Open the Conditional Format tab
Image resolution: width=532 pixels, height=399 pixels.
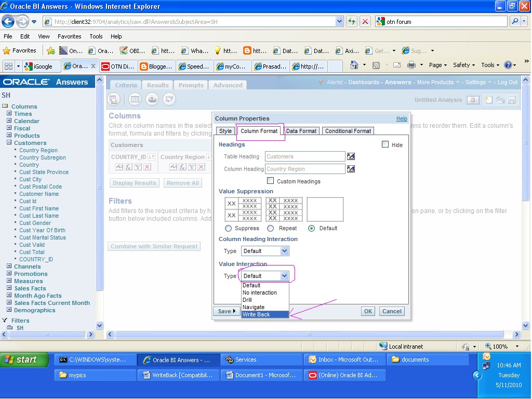point(348,131)
